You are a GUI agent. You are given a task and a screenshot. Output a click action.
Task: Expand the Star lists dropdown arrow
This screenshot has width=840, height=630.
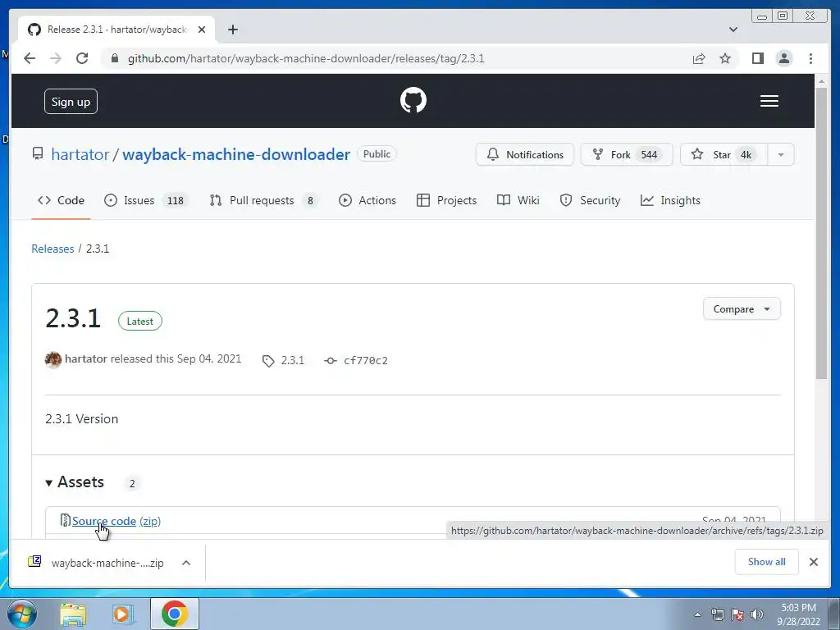[x=781, y=155]
